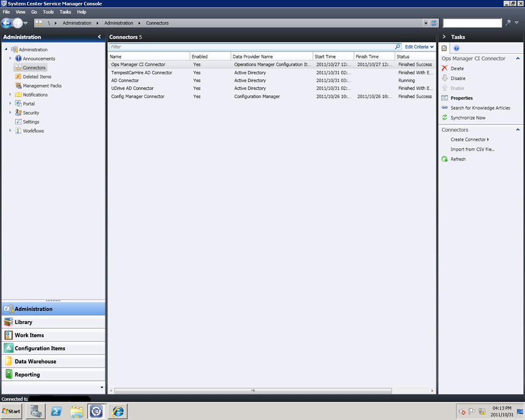Launch Internet Explorer from the taskbar

118,411
